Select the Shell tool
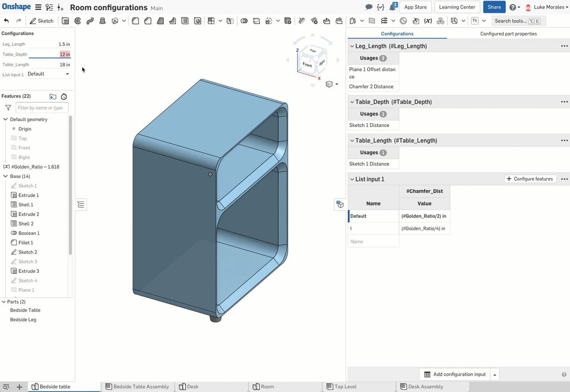 click(x=185, y=20)
